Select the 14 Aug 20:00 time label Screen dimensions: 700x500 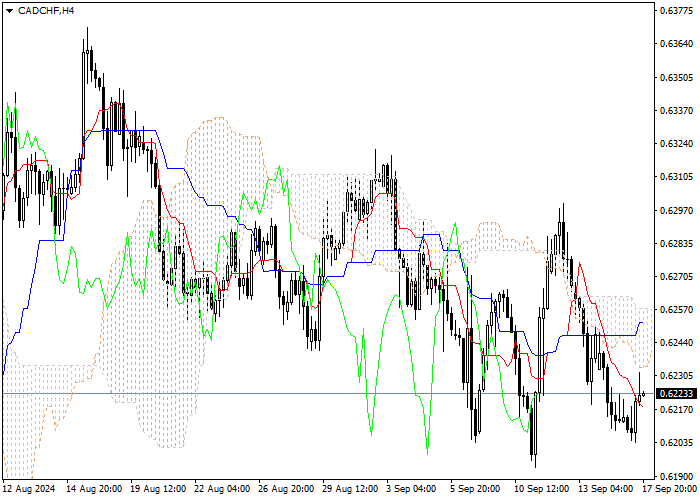[x=94, y=489]
